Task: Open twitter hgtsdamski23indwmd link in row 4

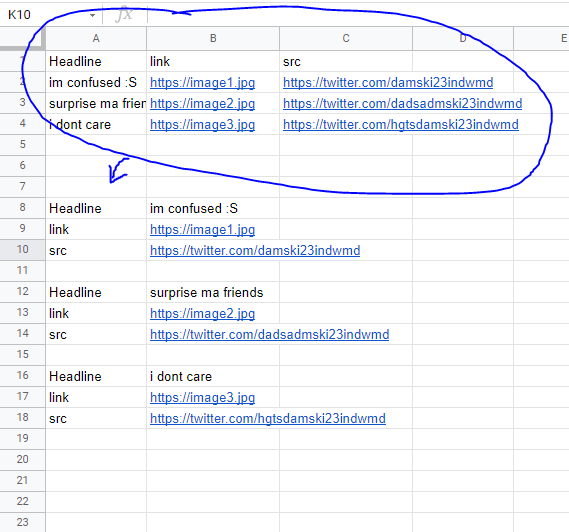Action: click(401, 125)
